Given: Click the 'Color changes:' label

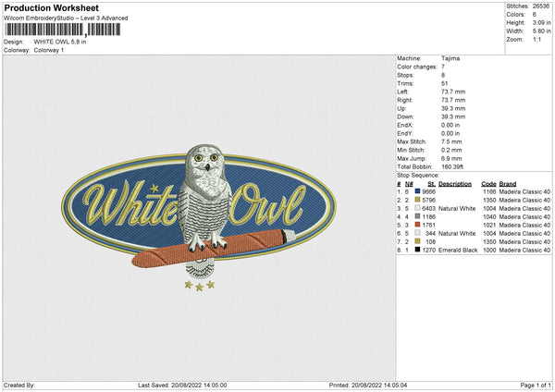Looking at the screenshot, I should tap(417, 67).
